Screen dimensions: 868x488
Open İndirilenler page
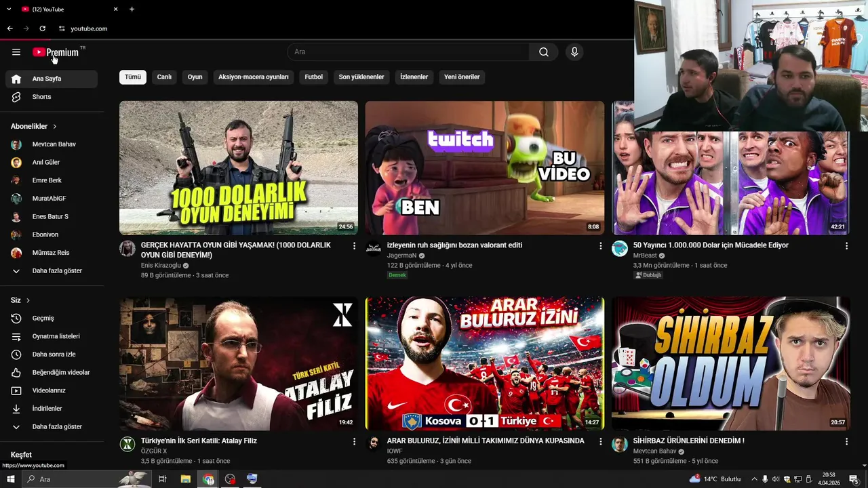click(52, 409)
